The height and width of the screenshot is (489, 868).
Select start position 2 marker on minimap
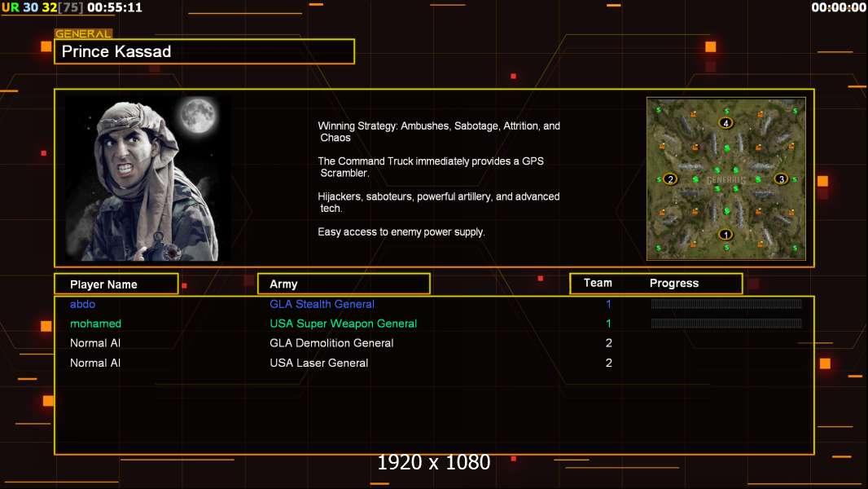670,179
